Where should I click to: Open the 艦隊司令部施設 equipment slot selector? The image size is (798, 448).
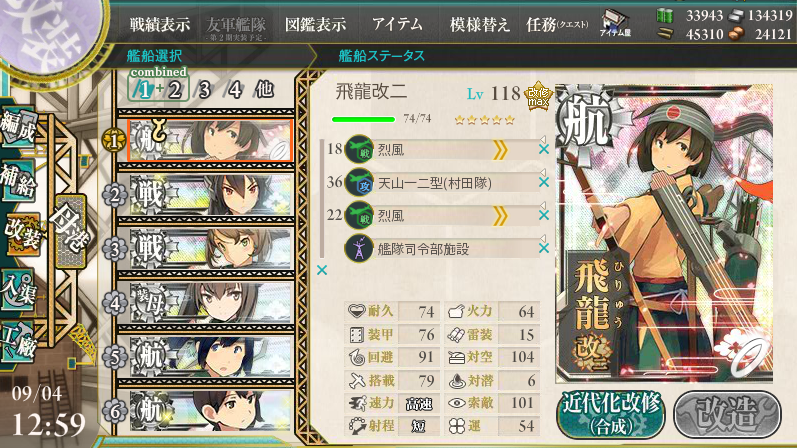442,249
